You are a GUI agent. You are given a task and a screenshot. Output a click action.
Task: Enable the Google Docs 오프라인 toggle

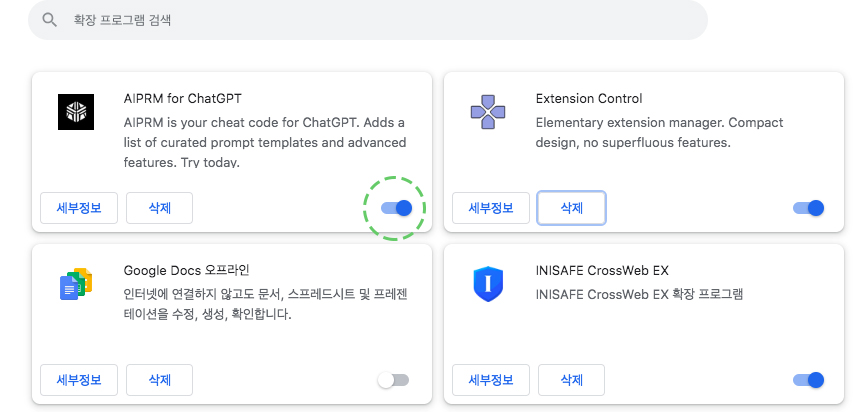click(393, 380)
